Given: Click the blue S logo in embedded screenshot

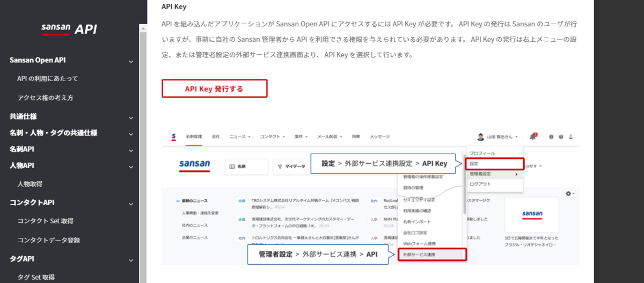Looking at the screenshot, I should (x=174, y=137).
